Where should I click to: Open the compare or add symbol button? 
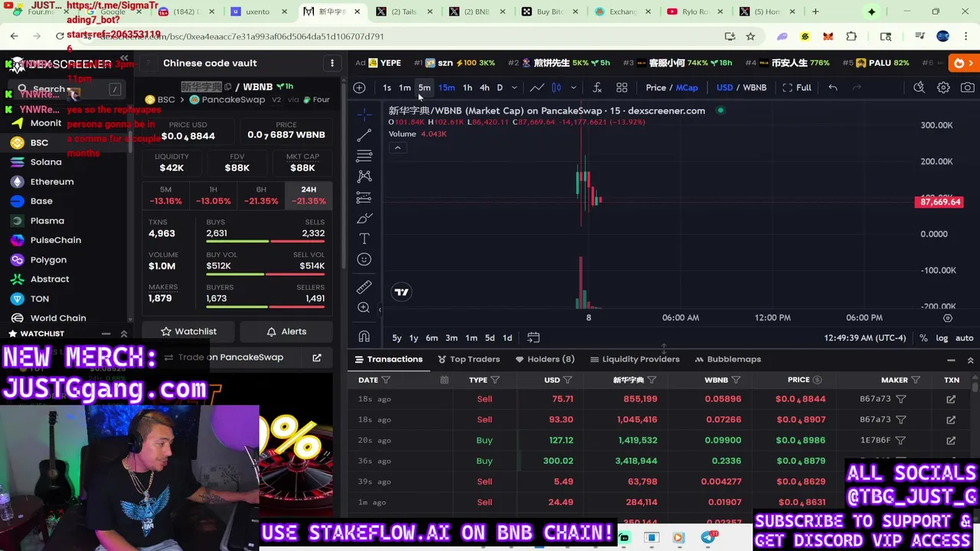pos(359,87)
